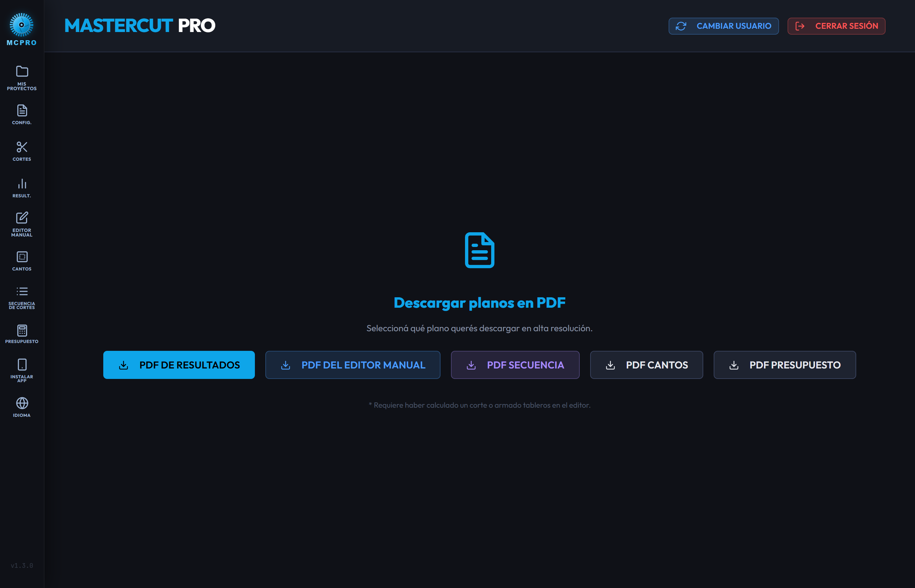Download the PDF Secuencia
This screenshot has height=588, width=915.
point(515,365)
